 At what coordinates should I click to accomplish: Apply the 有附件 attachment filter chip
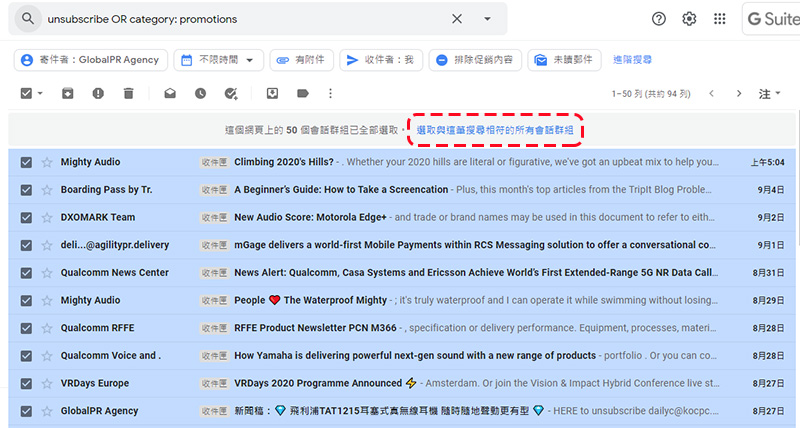(302, 60)
